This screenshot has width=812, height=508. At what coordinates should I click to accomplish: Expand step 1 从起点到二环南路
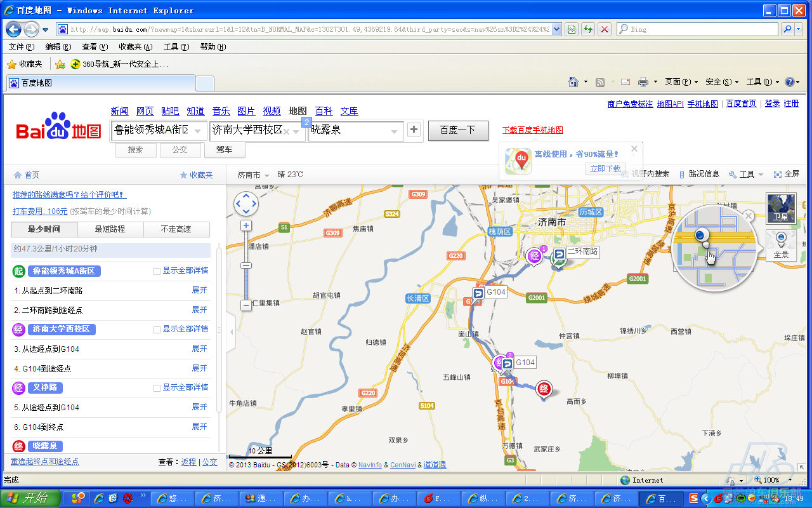coord(200,290)
